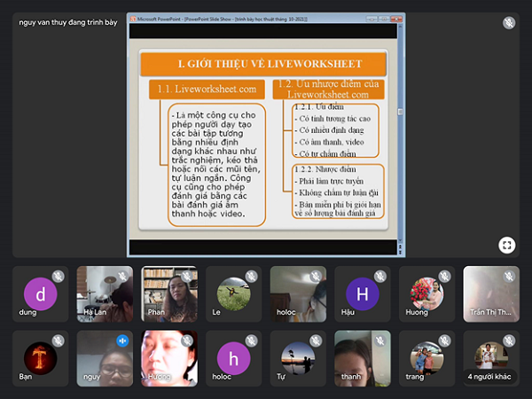This screenshot has height=399, width=532.
Task: Click the muted mic icon on Trần Thị Th... tile
Action: click(x=509, y=277)
